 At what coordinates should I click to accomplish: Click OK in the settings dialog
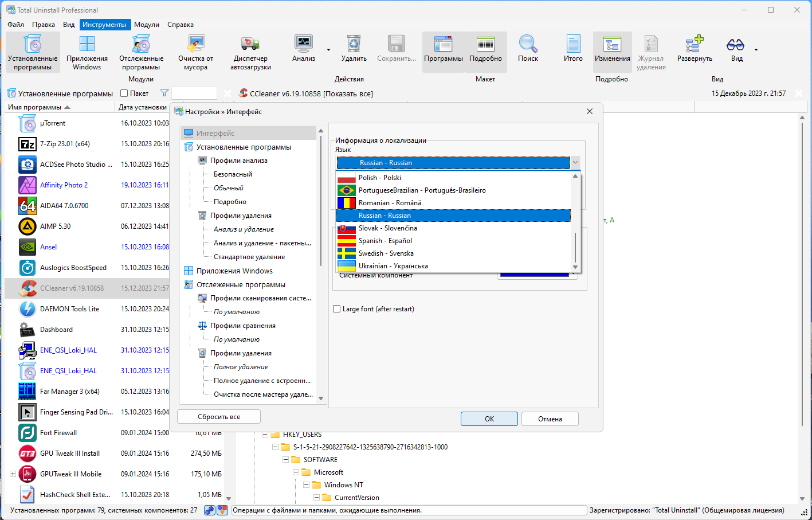tap(489, 419)
